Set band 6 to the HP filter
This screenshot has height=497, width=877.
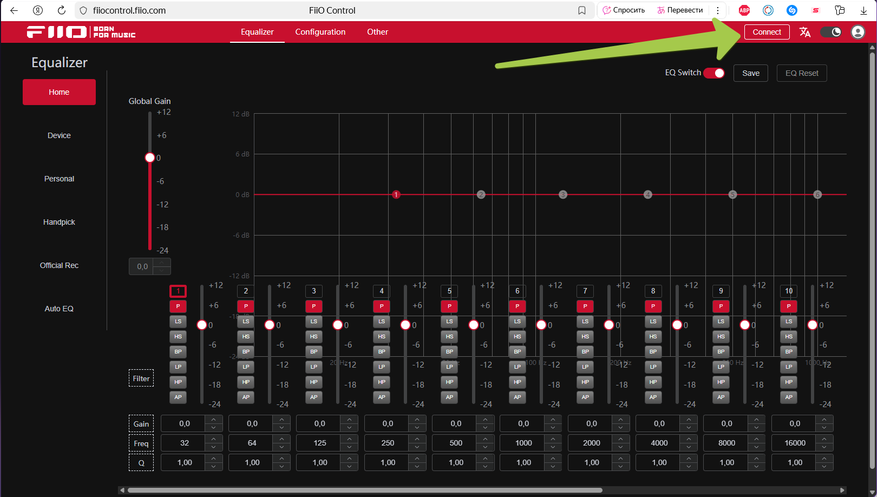[x=517, y=382]
